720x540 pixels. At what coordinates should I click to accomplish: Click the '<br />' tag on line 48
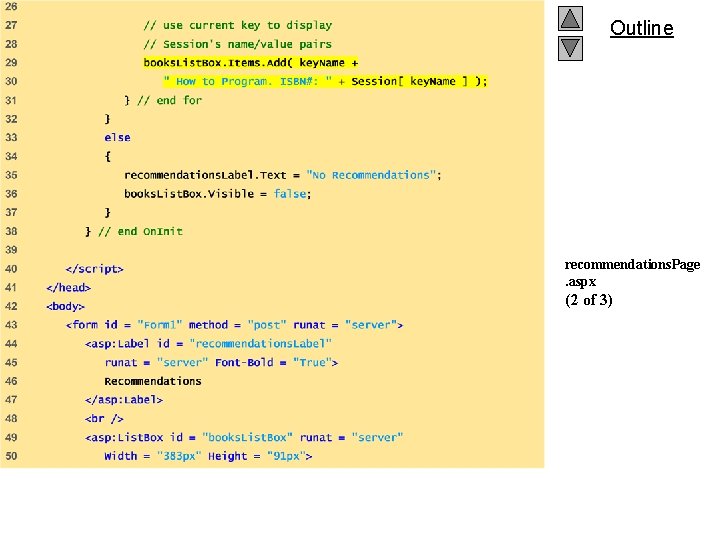tap(104, 419)
